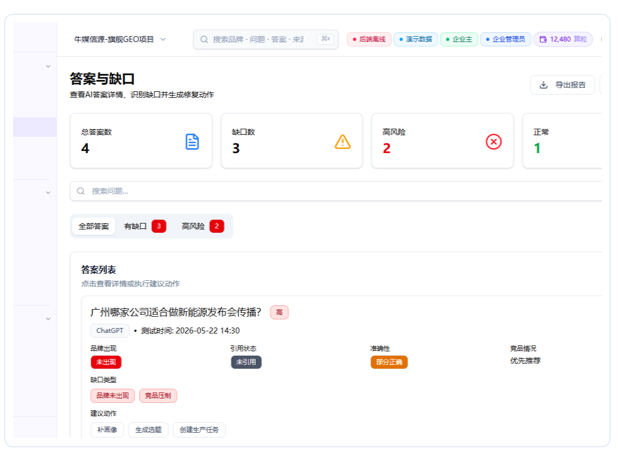
Task: Click the orange warning triangle on 缺口数 card
Action: [343, 142]
